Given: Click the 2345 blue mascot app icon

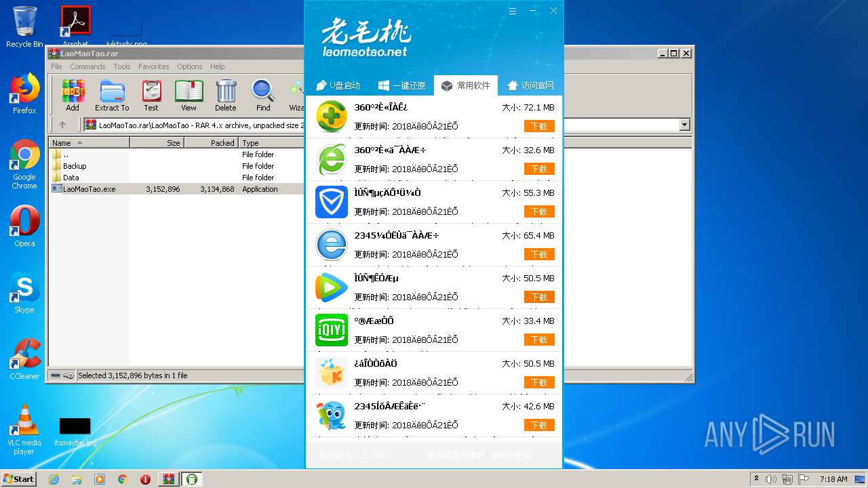Looking at the screenshot, I should 332,415.
